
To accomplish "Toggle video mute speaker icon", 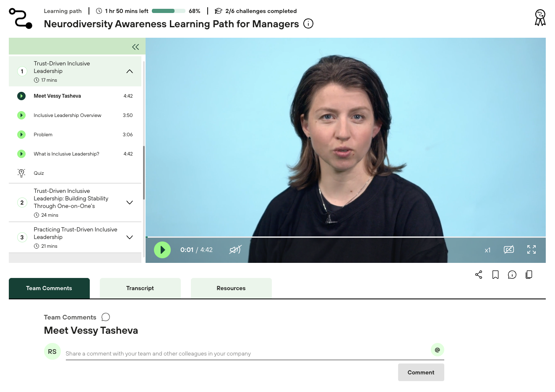I will tap(235, 250).
